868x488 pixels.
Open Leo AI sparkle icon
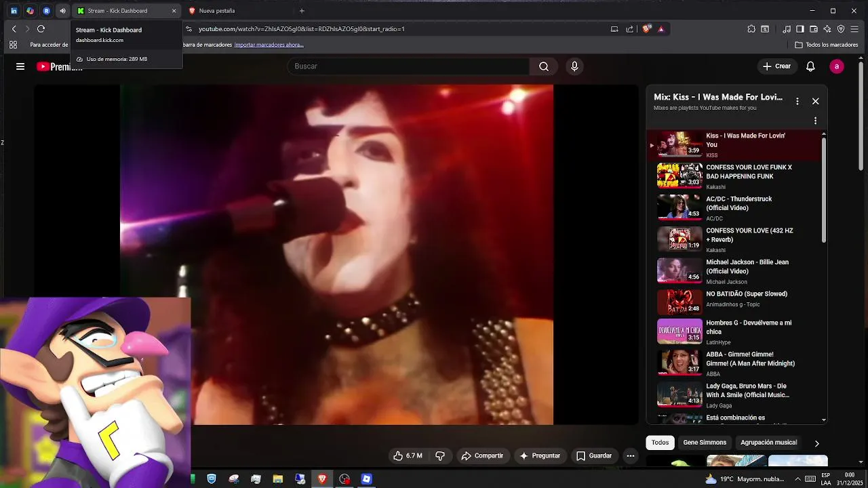point(827,29)
